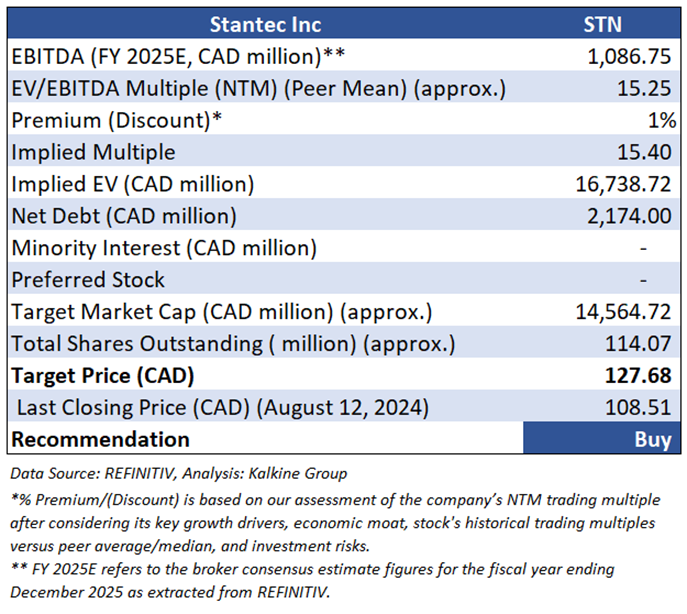Select the Minority Interest row label
Viewport: 687px width, 614px height.
point(164,248)
